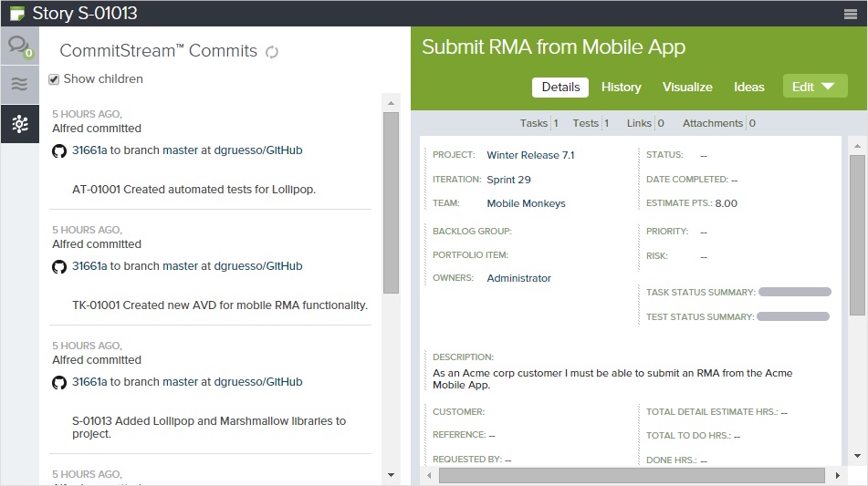This screenshot has width=868, height=486.
Task: Click the Edit button
Action: 815,87
